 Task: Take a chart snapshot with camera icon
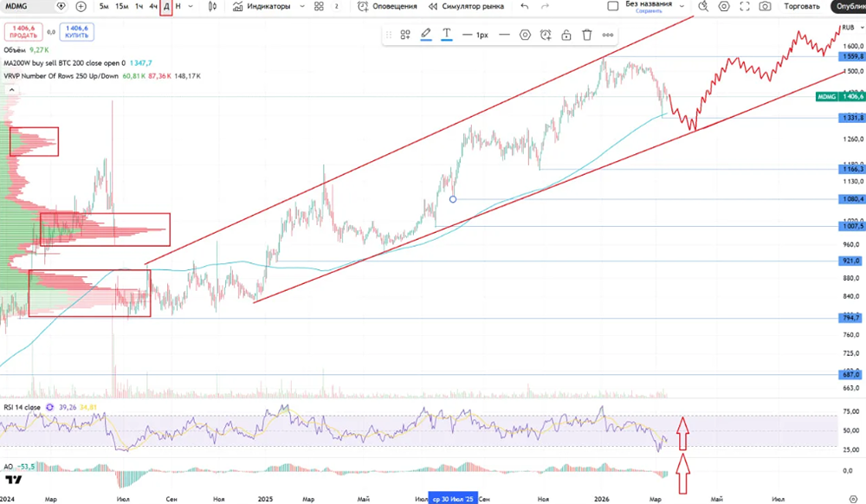tap(765, 6)
